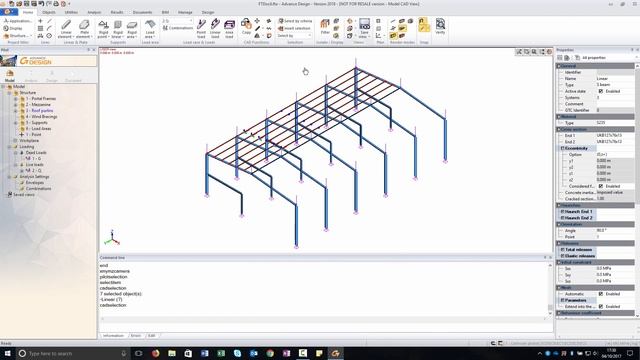640x360 pixels.
Task: Click Select by criteria
Action: point(295,21)
